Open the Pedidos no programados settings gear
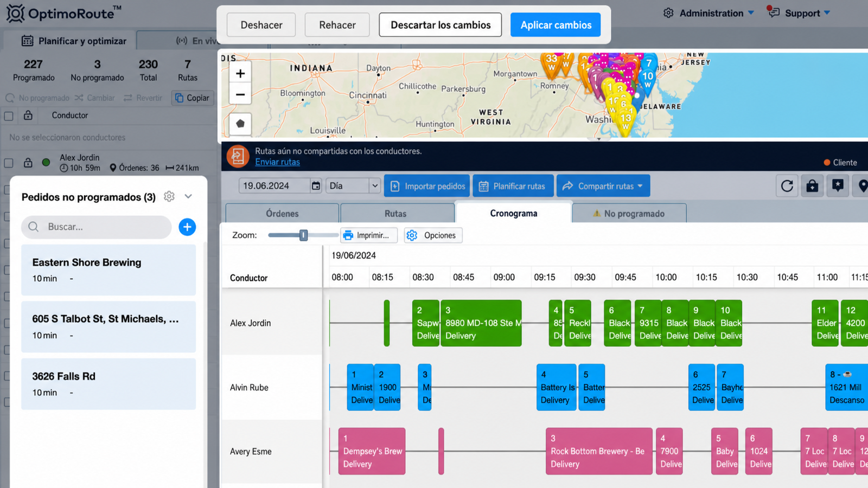The height and width of the screenshot is (488, 868). tap(169, 196)
